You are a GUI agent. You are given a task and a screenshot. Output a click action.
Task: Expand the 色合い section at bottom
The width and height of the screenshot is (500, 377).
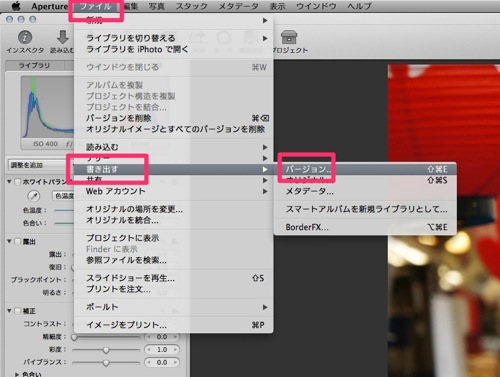pos(17,374)
